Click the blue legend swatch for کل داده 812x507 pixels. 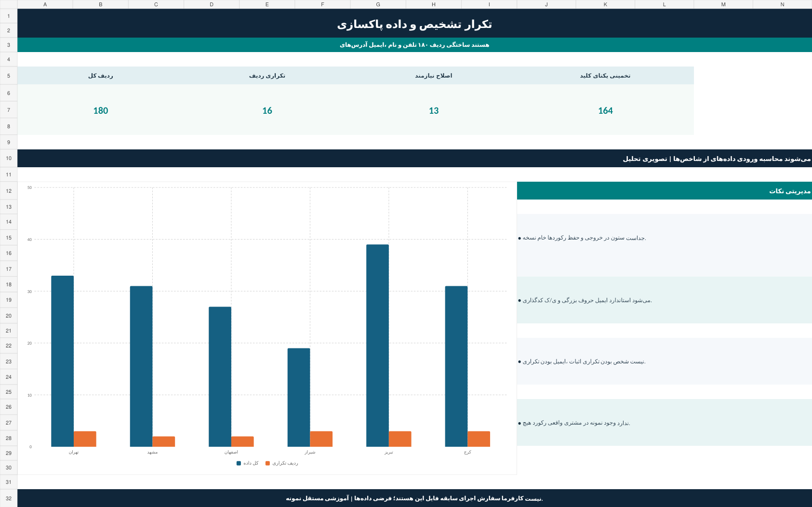tap(239, 463)
